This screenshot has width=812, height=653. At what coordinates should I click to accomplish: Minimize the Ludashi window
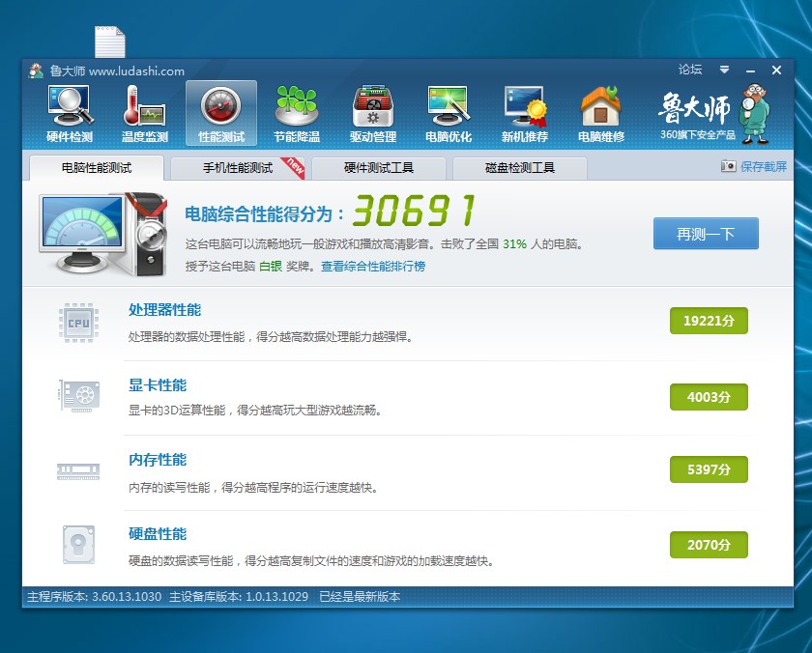750,70
